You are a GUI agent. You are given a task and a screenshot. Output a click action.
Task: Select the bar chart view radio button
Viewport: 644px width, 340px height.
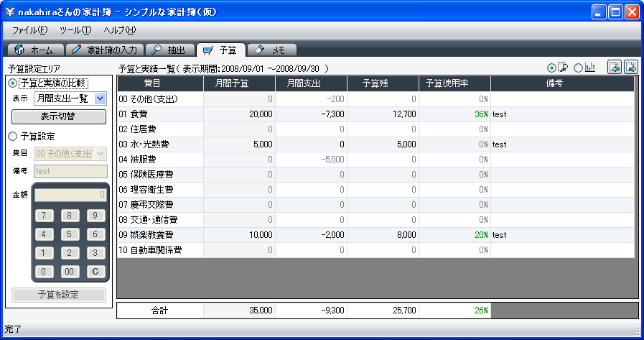pyautogui.click(x=579, y=68)
